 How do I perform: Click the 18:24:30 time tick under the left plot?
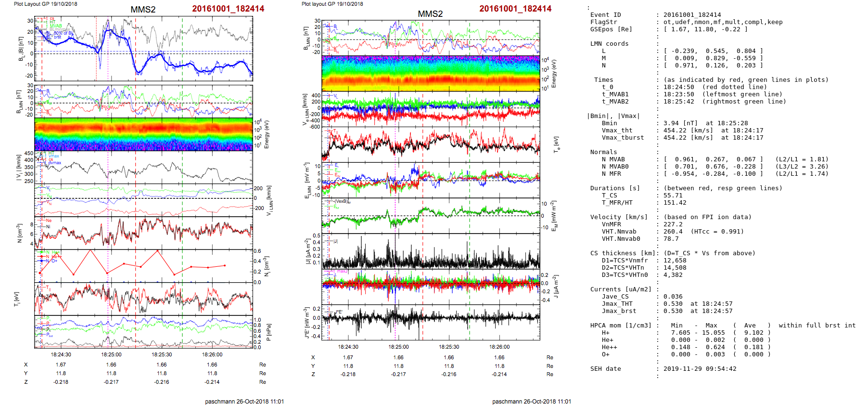[61, 354]
